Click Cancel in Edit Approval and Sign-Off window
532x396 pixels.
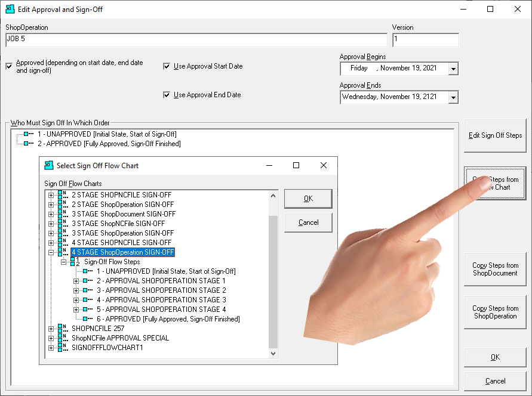click(x=495, y=381)
